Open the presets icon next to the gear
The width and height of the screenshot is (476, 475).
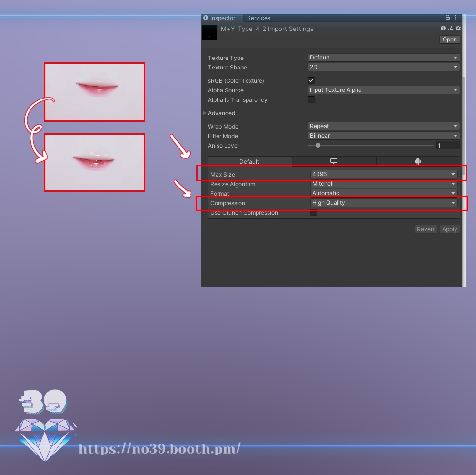pyautogui.click(x=450, y=28)
